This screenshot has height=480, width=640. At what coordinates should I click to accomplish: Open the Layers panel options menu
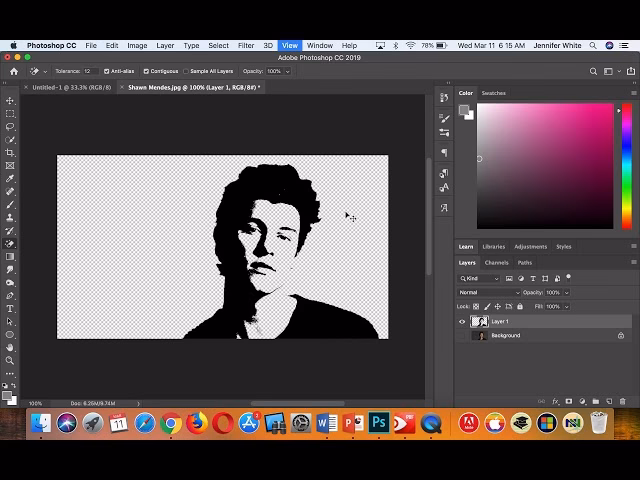633,262
